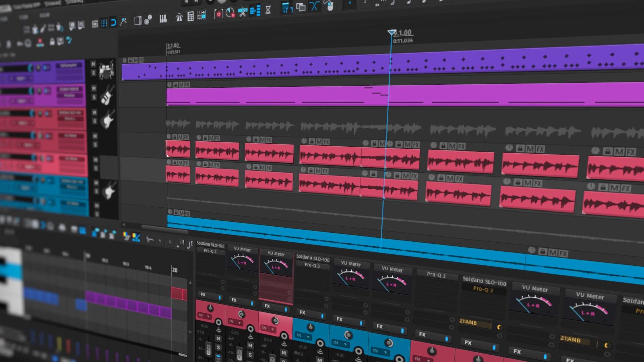Open the virtual MIDI keyboard piano icon
Viewport: 644px width, 362px height.
click(163, 18)
